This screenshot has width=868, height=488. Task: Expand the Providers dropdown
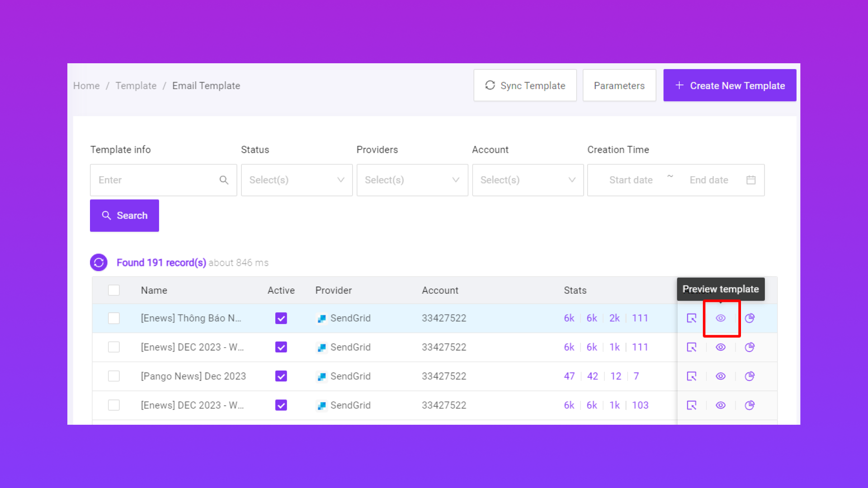click(x=412, y=180)
